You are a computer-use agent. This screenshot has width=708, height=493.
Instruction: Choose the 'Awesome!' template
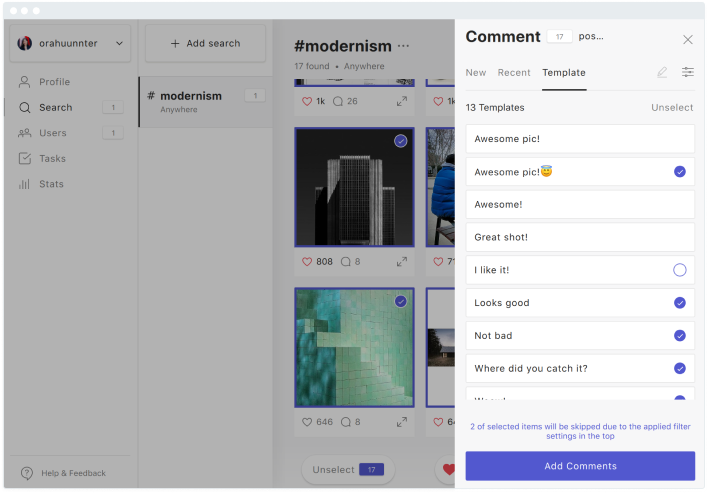[580, 205]
